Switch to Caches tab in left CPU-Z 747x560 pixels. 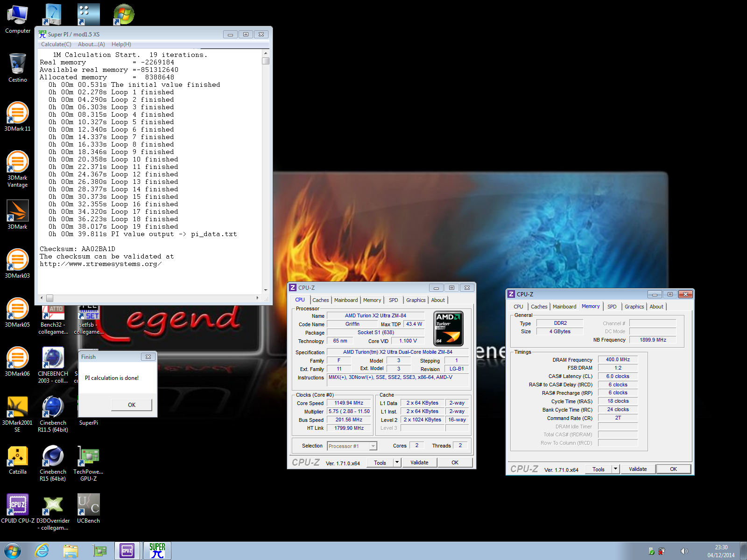coord(321,300)
